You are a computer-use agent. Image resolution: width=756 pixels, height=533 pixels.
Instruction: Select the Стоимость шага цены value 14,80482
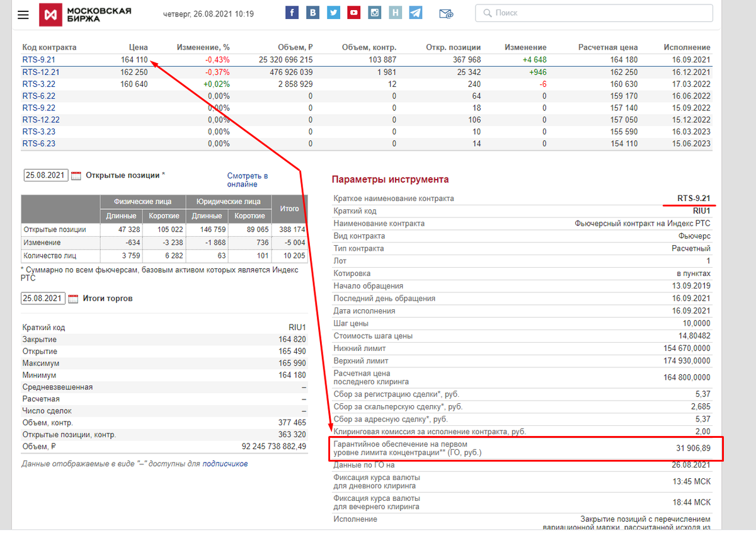point(693,336)
